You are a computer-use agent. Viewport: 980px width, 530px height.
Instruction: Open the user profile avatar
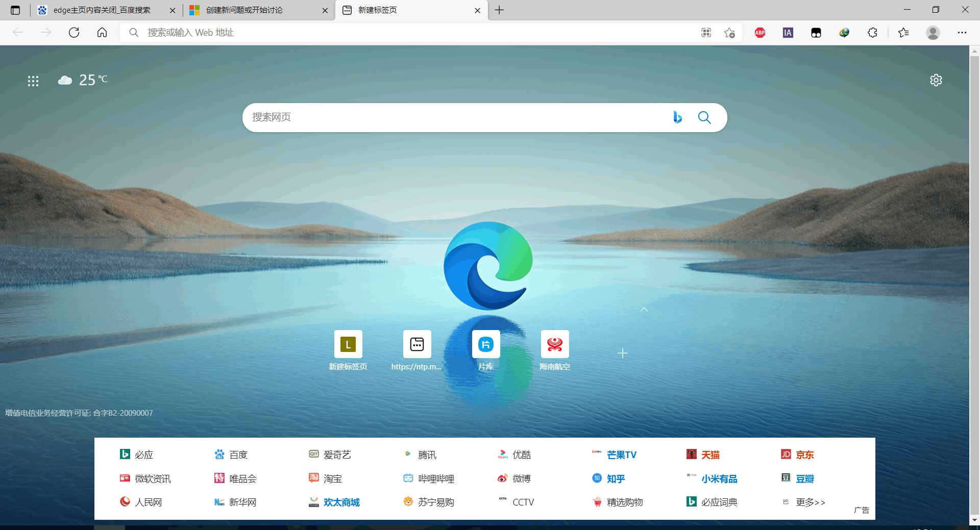coord(933,33)
